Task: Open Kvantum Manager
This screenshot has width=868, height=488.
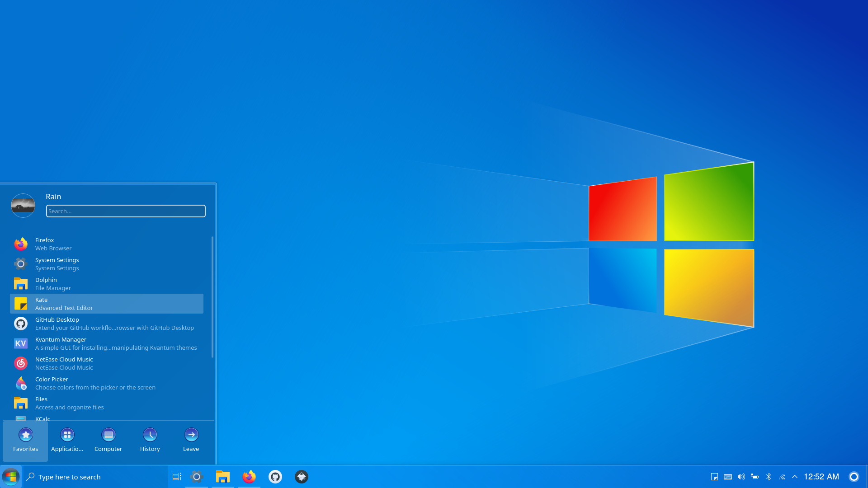Action: (x=107, y=343)
